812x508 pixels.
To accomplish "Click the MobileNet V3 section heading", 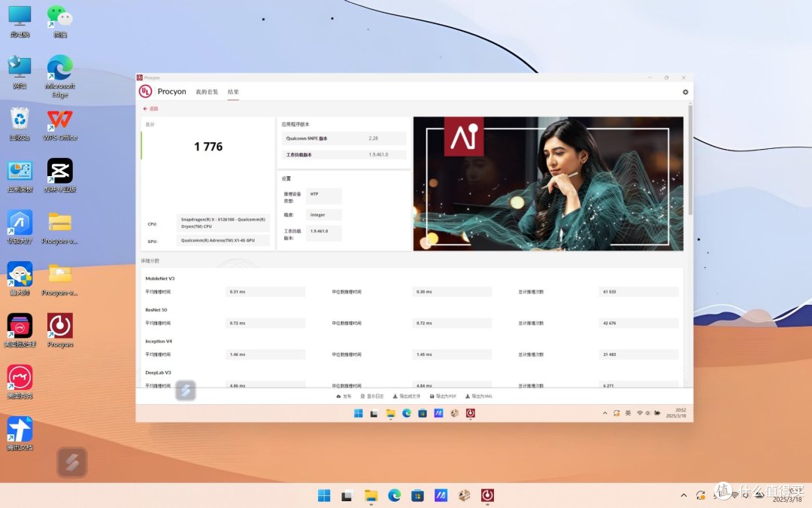I will (160, 278).
